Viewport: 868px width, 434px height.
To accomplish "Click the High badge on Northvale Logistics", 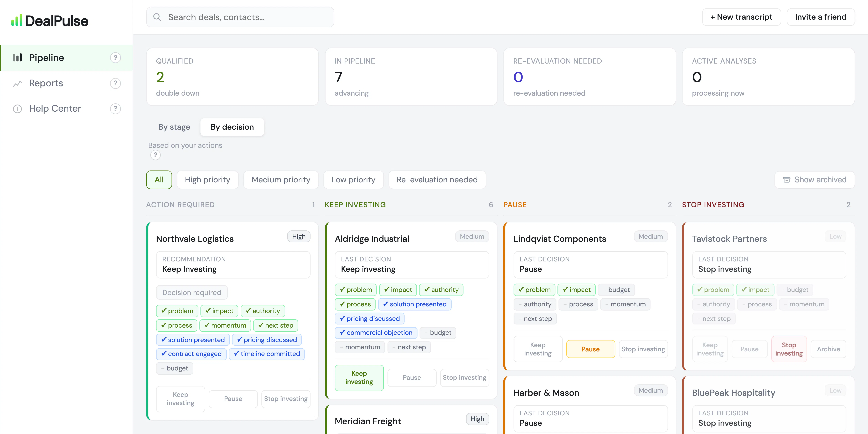I will coord(298,236).
